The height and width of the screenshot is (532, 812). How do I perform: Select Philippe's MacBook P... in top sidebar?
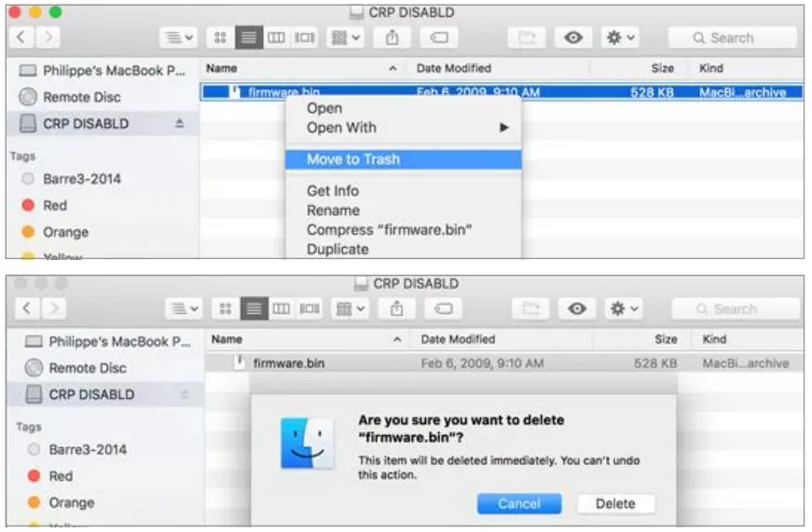103,71
